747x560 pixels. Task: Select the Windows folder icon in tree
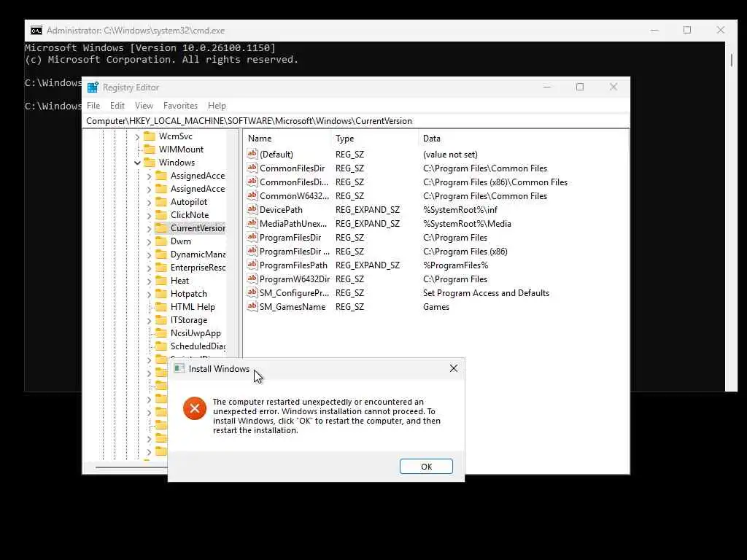150,163
